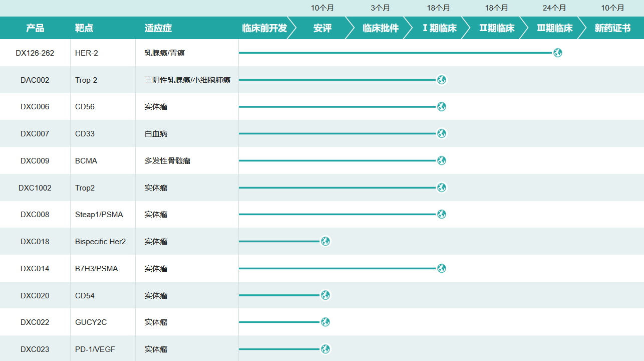The height and width of the screenshot is (361, 644).
Task: Click the Ⅲ期临床 stage header
Action: click(554, 28)
